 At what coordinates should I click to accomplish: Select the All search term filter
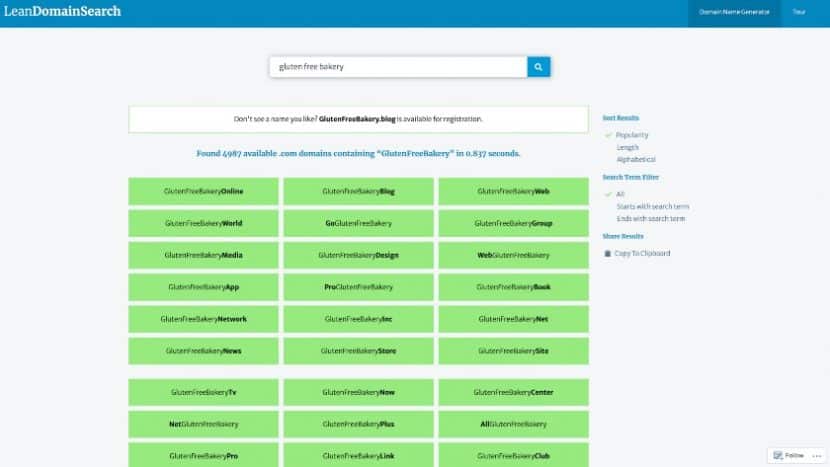tap(620, 194)
